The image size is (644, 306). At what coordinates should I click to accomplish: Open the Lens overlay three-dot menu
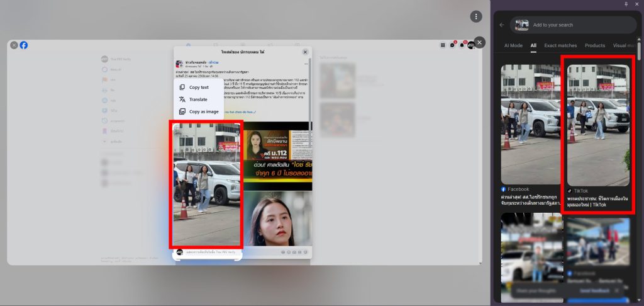(x=475, y=16)
